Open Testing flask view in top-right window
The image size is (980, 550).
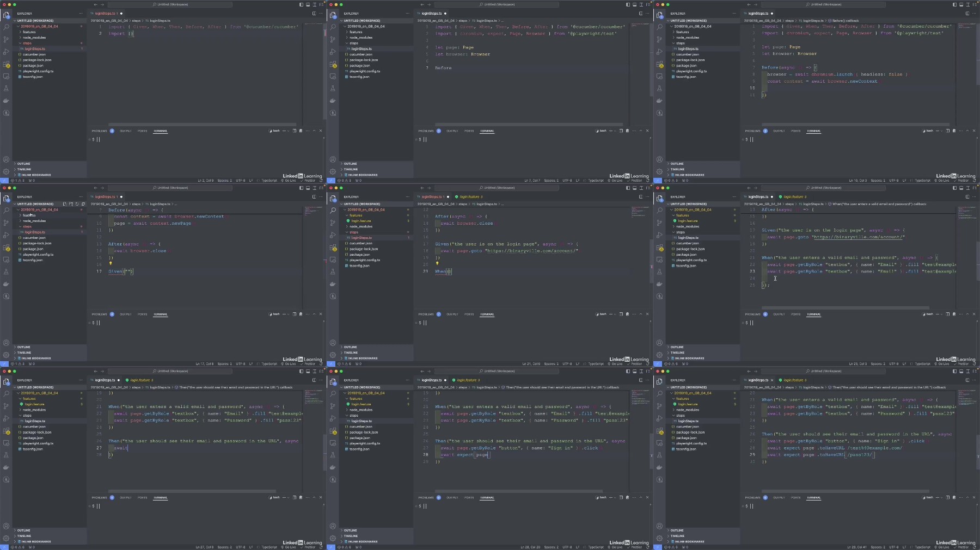tap(660, 88)
